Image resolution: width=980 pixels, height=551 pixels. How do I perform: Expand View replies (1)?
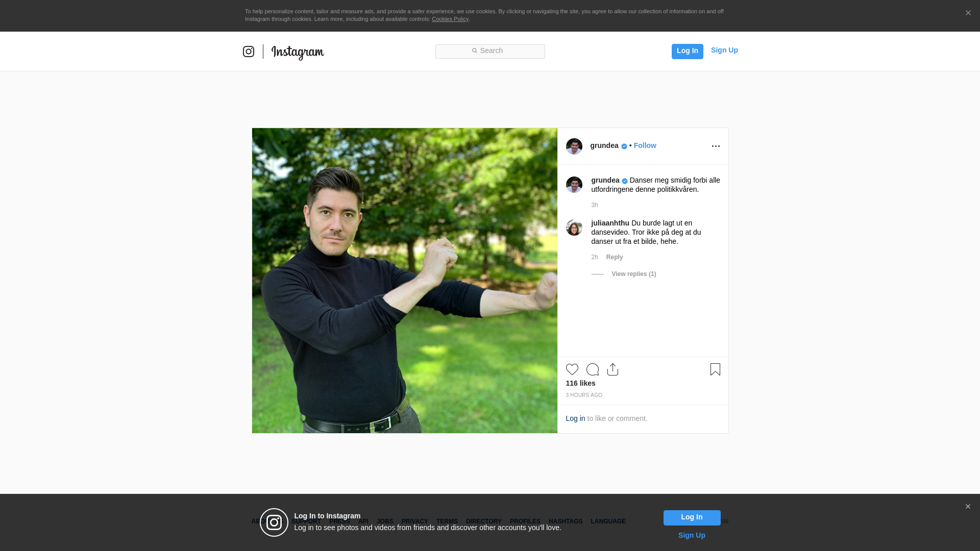coord(633,274)
